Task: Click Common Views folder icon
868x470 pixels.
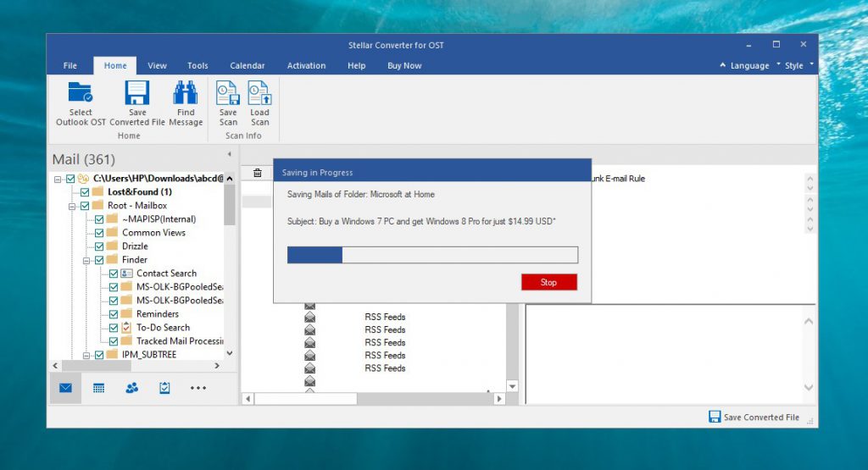Action: 113,232
